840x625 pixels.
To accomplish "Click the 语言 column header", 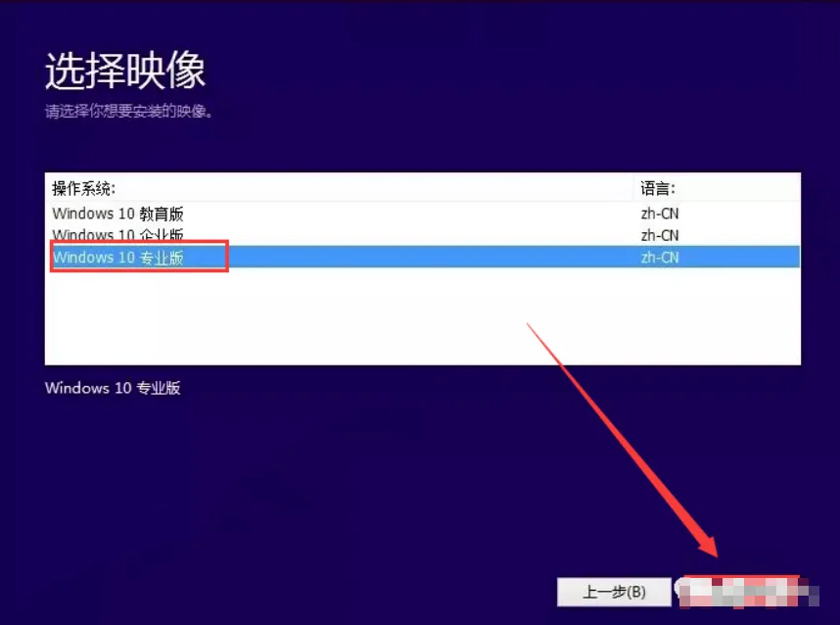I will (717, 188).
